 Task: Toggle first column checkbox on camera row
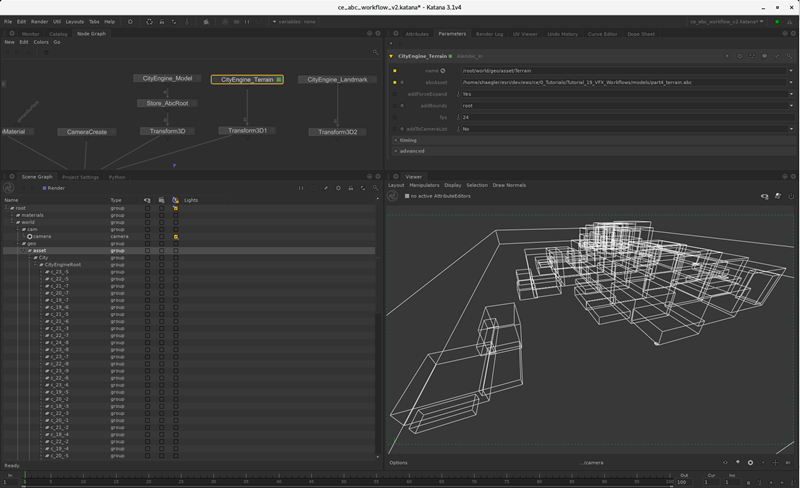147,236
